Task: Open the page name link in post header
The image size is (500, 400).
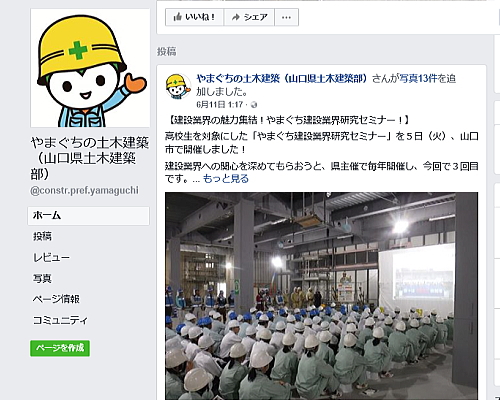Action: click(x=282, y=79)
